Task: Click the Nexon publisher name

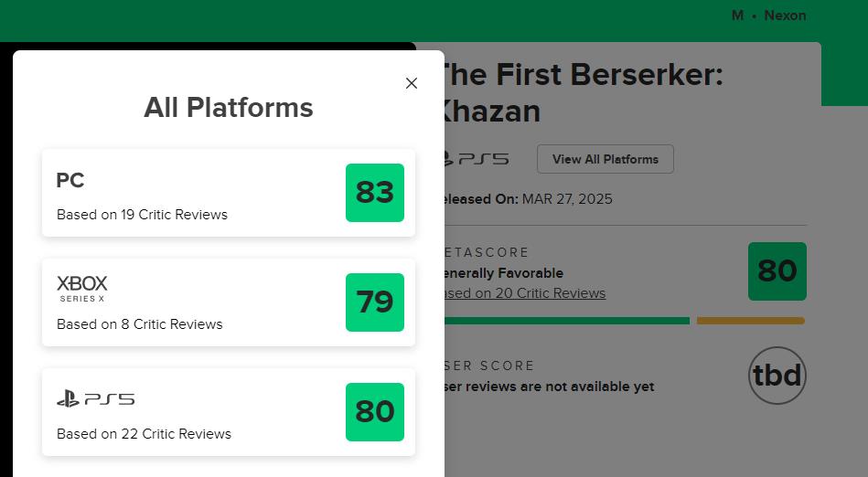Action: (785, 16)
